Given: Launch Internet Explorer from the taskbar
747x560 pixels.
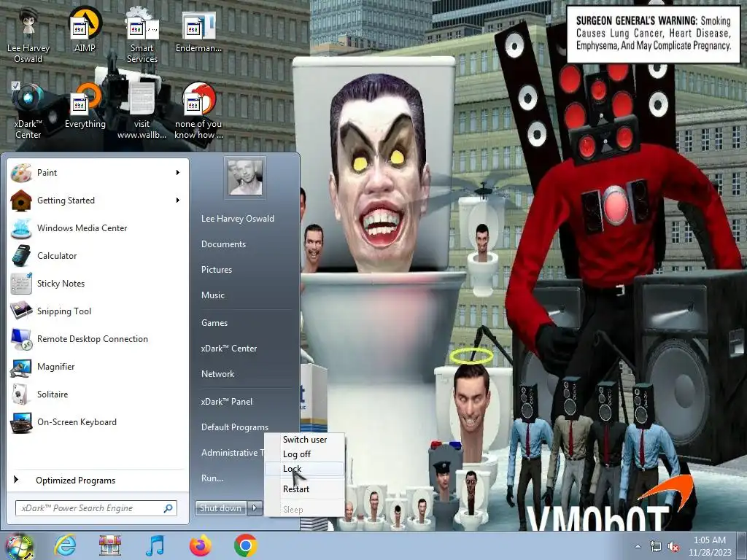Looking at the screenshot, I should coord(64,545).
